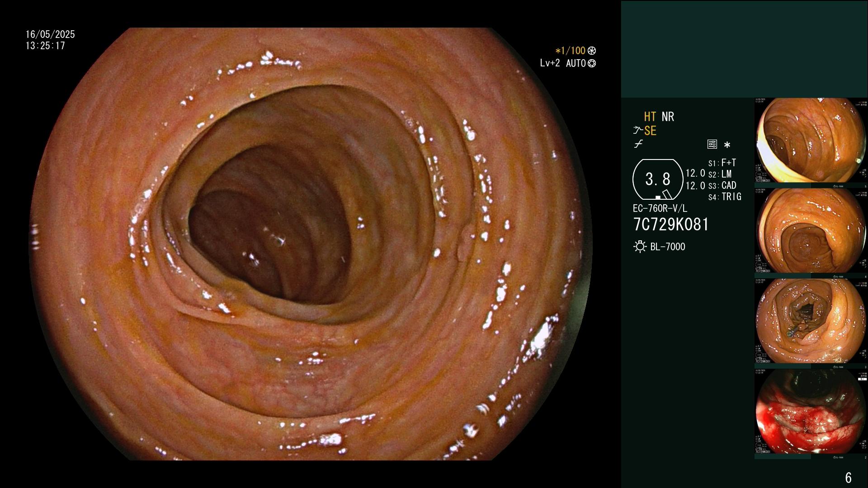Click the date 16/05/2025
Viewport: 868px width, 488px height.
pos(50,34)
